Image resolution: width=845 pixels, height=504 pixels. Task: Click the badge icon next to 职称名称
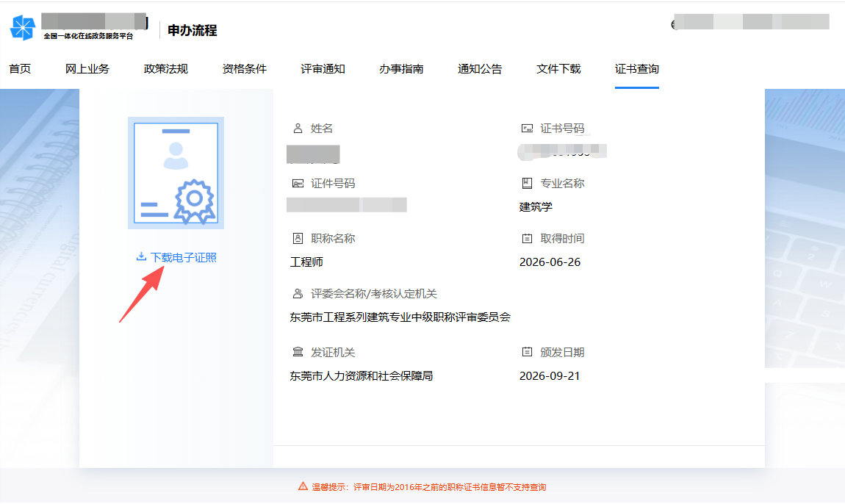coord(298,238)
